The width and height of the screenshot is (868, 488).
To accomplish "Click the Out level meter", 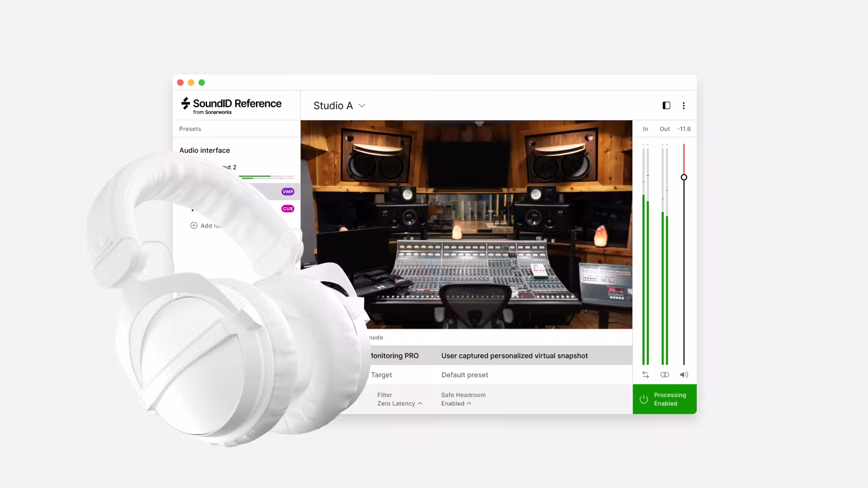I will [665, 254].
